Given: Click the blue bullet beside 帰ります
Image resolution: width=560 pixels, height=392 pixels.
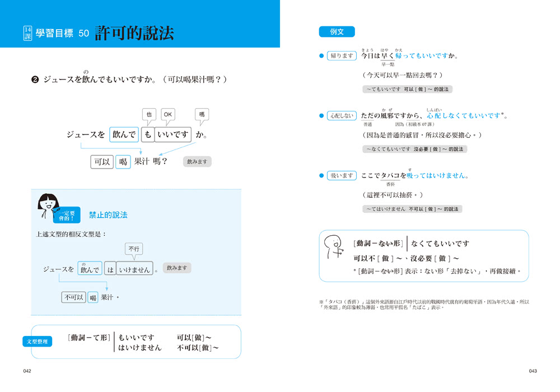Looking at the screenshot, I should tap(321, 56).
